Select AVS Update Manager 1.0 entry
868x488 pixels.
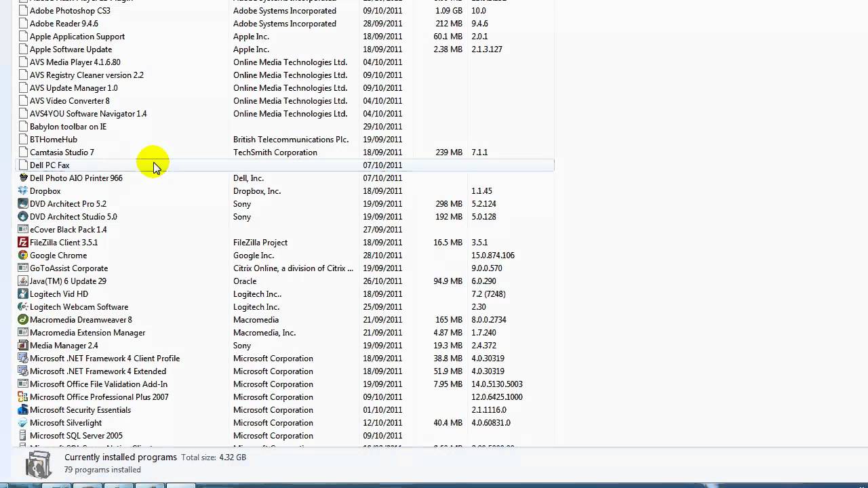pos(73,88)
